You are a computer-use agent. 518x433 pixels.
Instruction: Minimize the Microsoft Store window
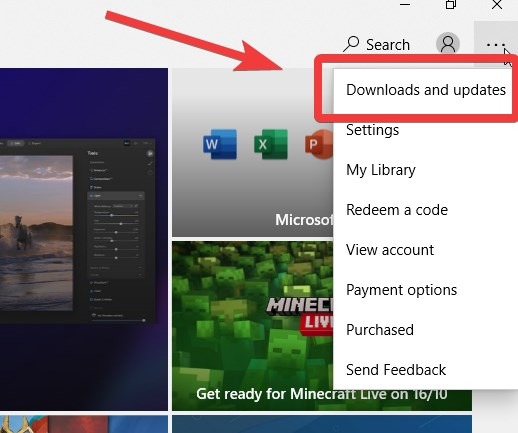pos(405,5)
